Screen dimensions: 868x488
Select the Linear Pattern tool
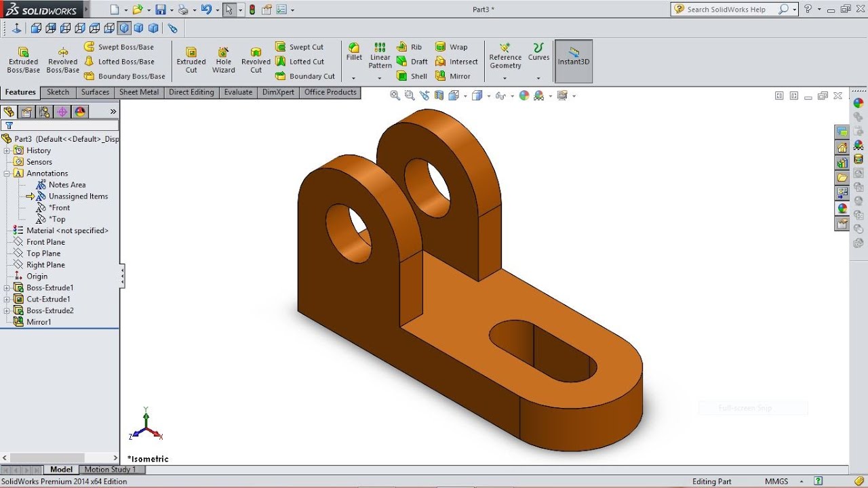pos(380,56)
